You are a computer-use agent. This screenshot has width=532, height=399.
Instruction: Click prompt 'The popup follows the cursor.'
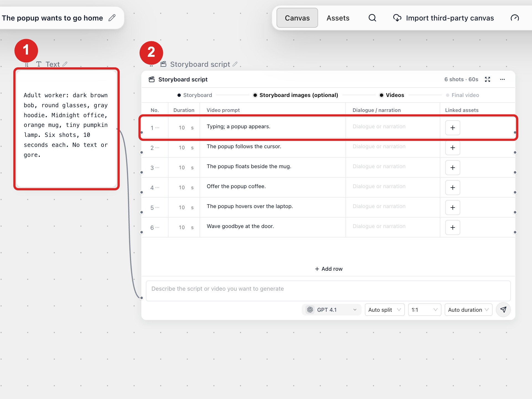244,146
